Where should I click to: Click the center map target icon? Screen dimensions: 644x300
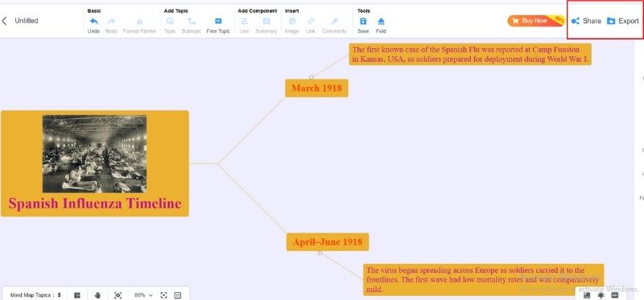(x=163, y=295)
